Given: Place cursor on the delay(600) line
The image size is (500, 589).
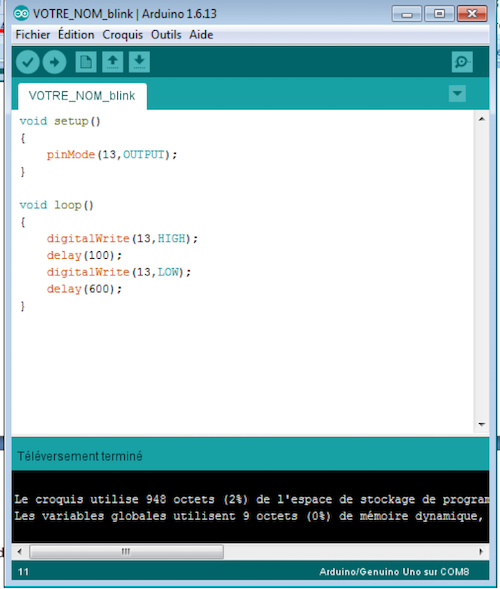Looking at the screenshot, I should click(84, 289).
